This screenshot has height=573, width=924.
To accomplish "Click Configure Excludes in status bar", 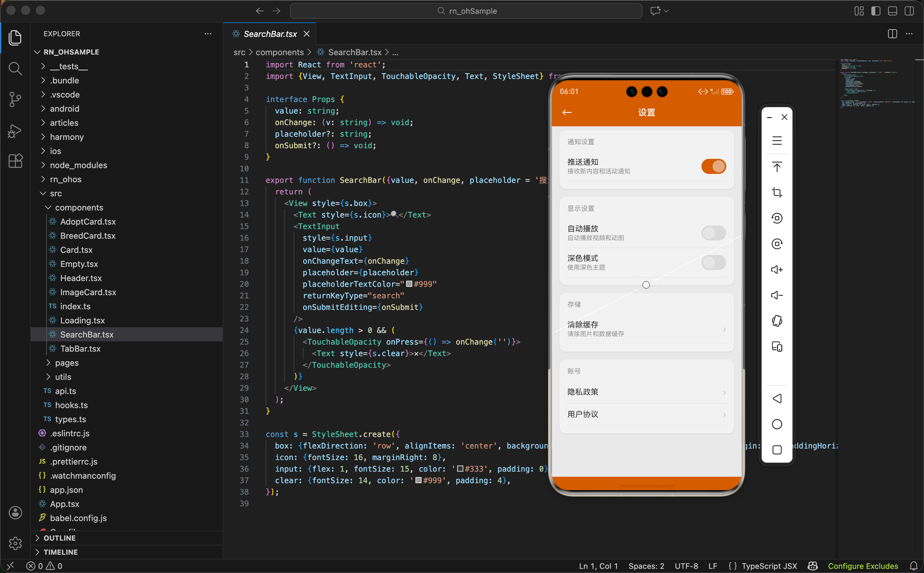I will (863, 566).
